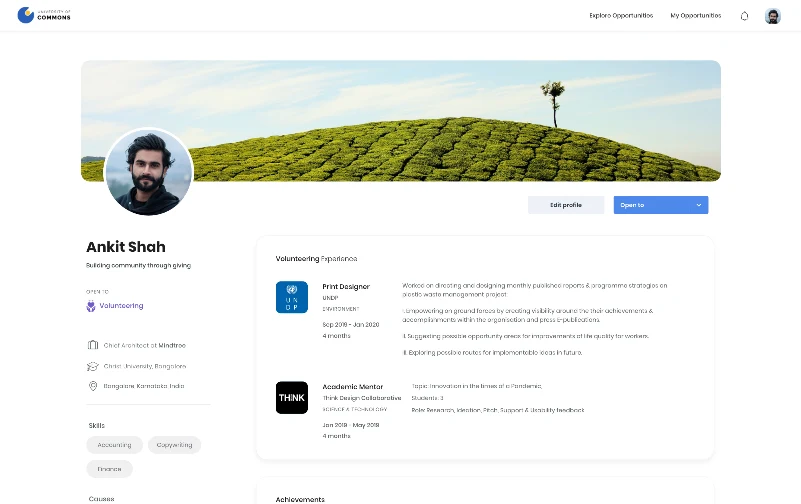Click the 'Christ University, Bangalore' text
The width and height of the screenshot is (801, 504).
[x=145, y=366]
